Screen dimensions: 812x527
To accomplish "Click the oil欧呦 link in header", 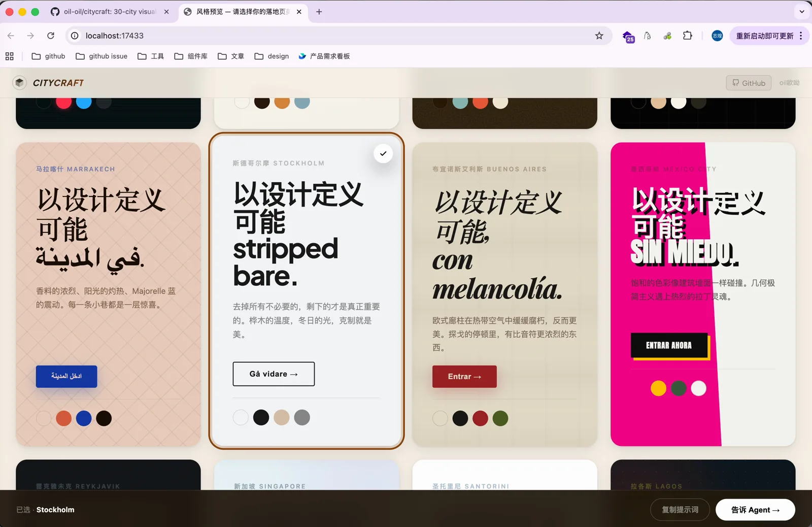I will point(789,83).
